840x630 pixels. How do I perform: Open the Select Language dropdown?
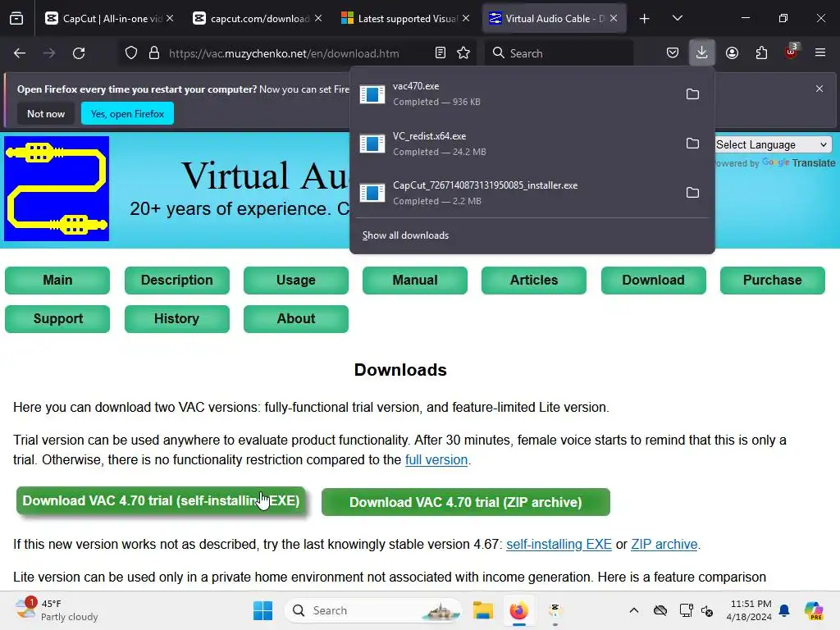click(773, 144)
